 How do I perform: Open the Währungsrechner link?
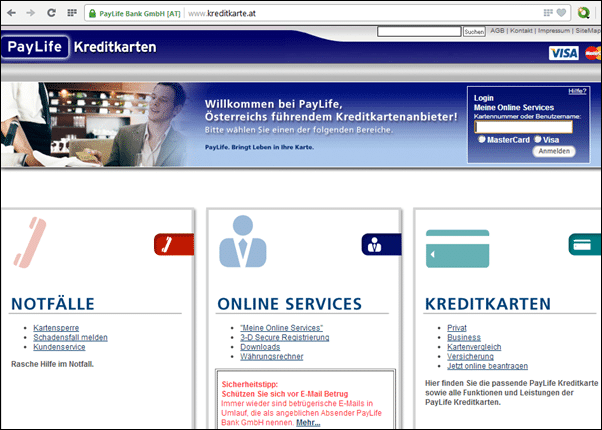(271, 357)
